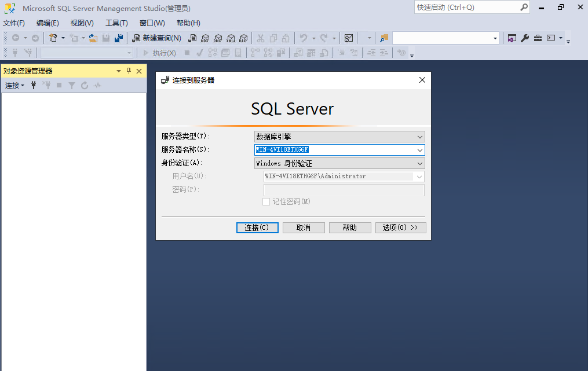
Task: Click the Undo arrow icon
Action: coord(304,38)
